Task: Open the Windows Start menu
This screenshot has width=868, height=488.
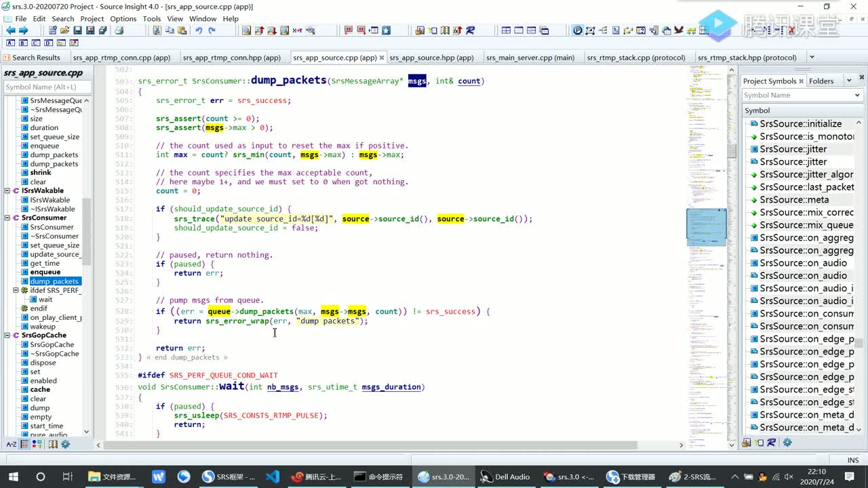Action: [x=13, y=476]
